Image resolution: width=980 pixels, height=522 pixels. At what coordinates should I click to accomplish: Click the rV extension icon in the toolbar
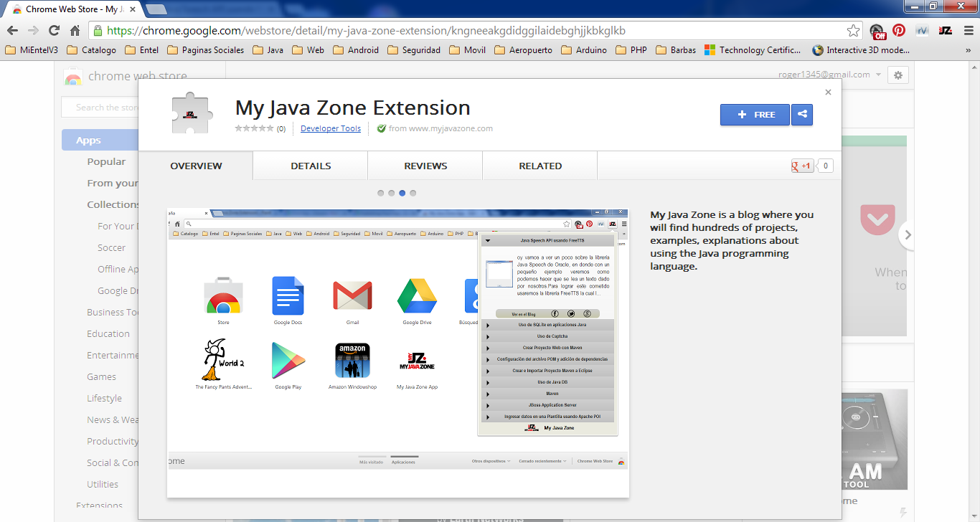click(922, 32)
